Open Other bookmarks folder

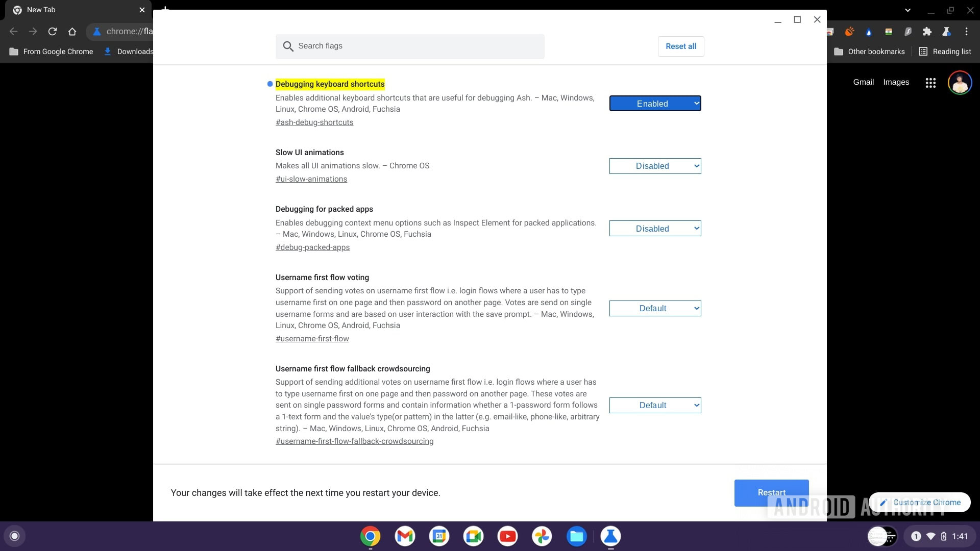[x=869, y=52]
